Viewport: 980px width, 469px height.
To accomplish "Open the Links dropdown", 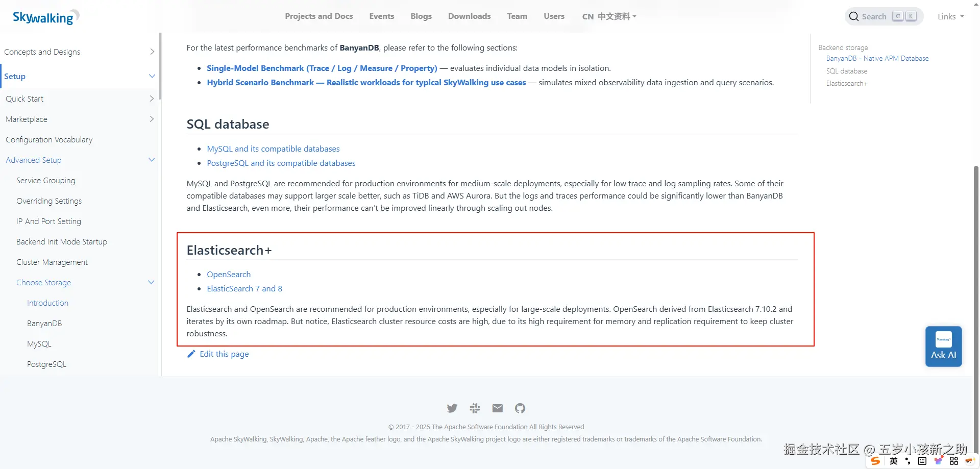I will [x=950, y=17].
